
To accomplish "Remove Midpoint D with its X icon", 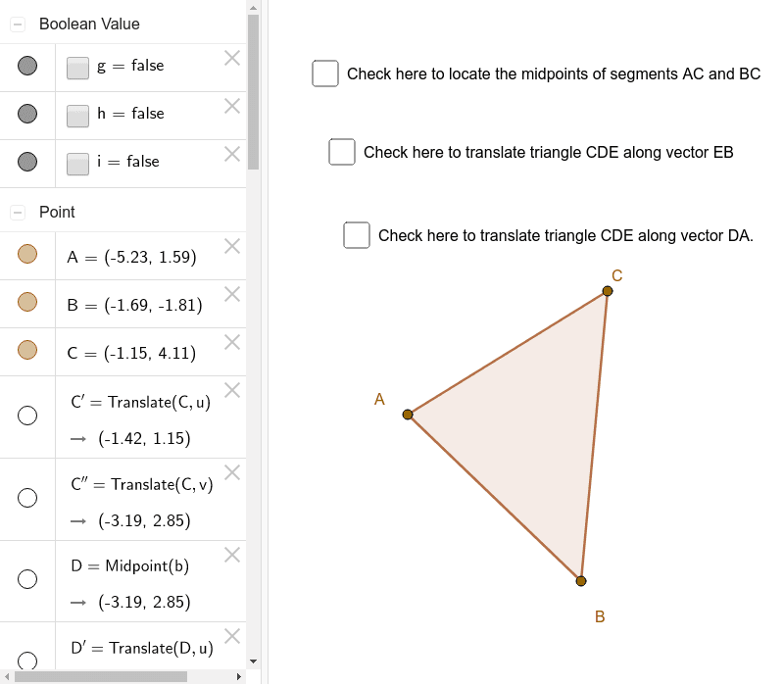I will (x=232, y=555).
